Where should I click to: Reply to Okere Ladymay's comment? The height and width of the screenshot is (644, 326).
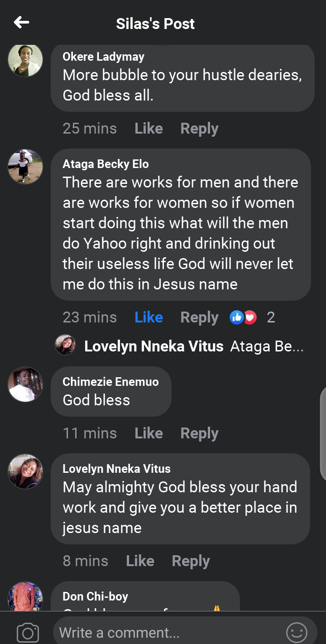[x=199, y=129]
